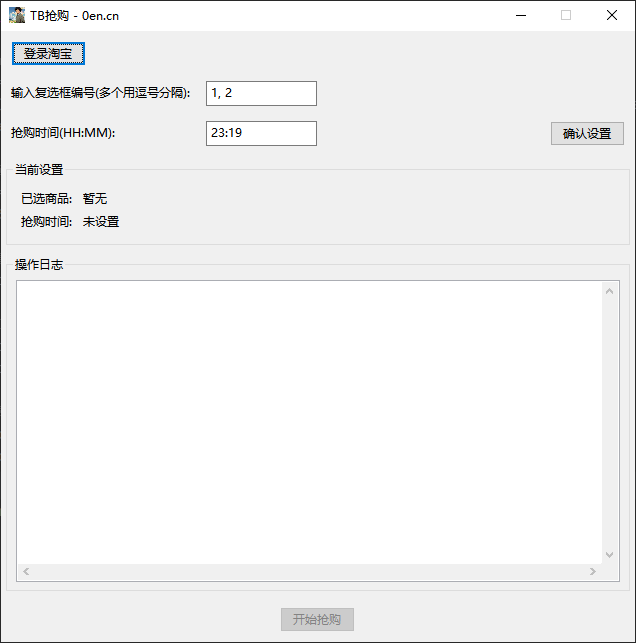
Task: Click the 未设置 value text
Action: pos(101,222)
